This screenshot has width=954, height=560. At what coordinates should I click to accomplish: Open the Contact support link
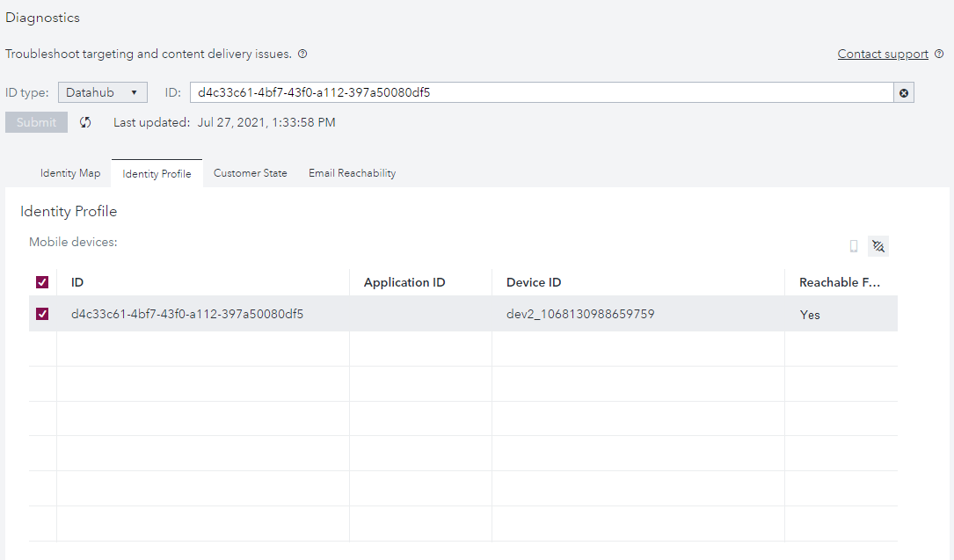(882, 54)
